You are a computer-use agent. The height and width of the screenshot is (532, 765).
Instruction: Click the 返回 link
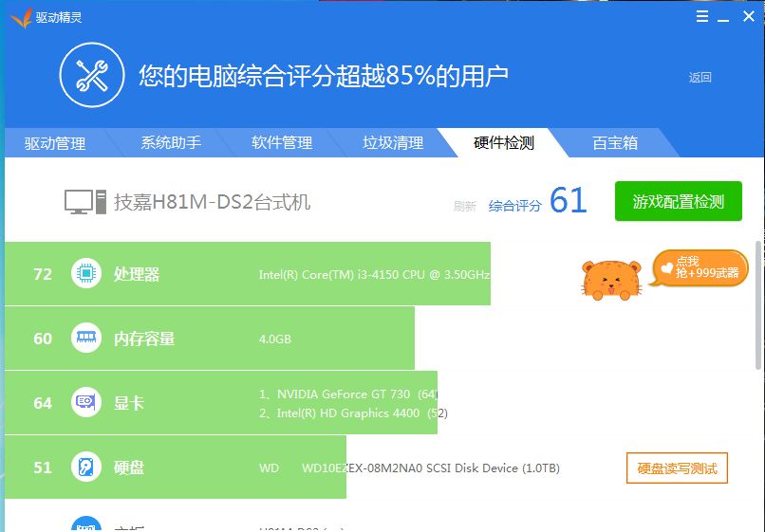(x=700, y=78)
